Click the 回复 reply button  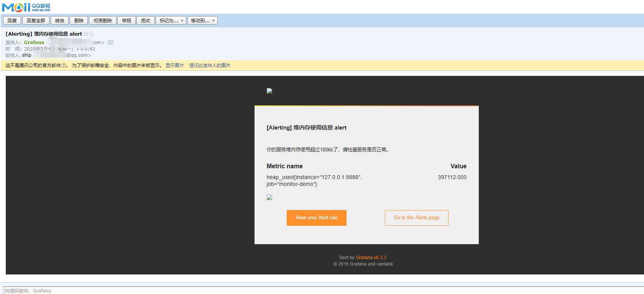(x=12, y=21)
